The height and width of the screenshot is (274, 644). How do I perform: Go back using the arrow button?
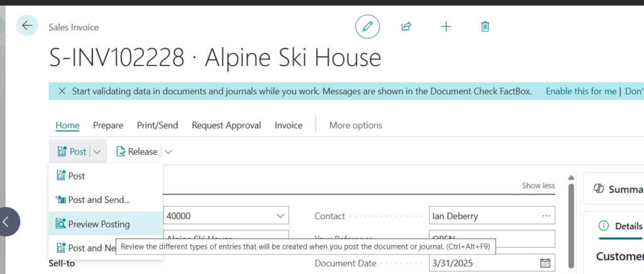point(27,25)
